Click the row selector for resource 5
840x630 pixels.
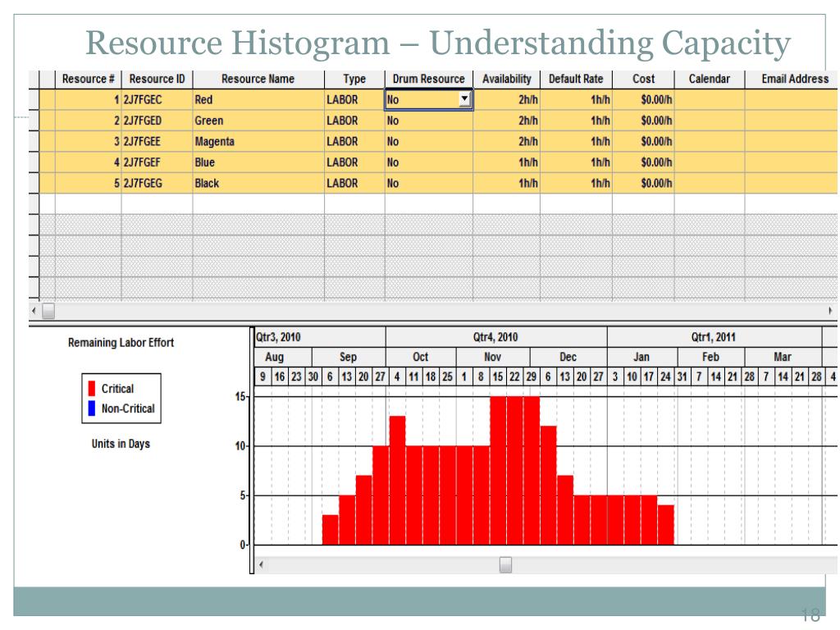pyautogui.click(x=34, y=183)
